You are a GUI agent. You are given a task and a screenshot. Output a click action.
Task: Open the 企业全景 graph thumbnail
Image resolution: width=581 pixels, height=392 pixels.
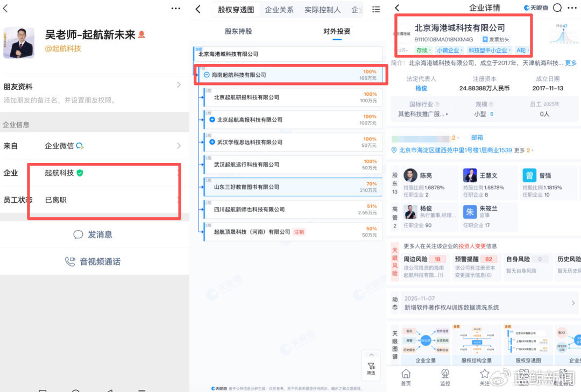[426, 345]
